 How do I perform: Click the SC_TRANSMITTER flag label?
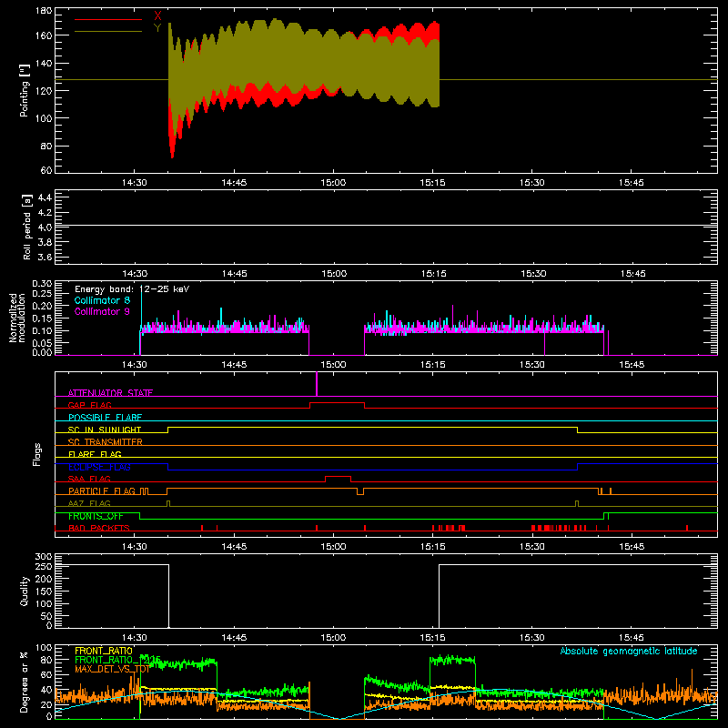tap(106, 442)
